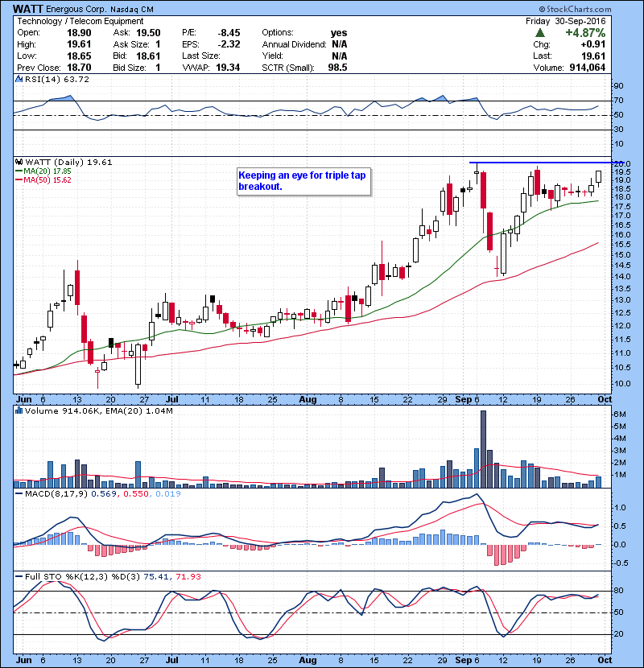Open the StockCharts.com copyright link
This screenshot has width=644, height=668.
coord(575,9)
